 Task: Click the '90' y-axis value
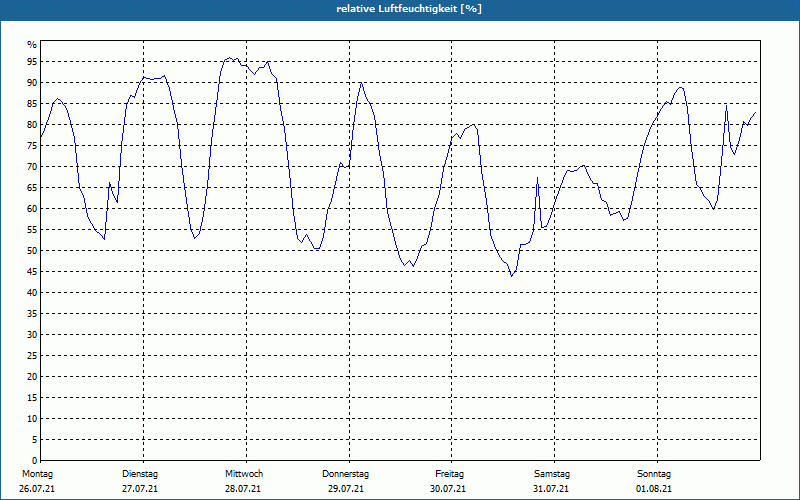(x=32, y=83)
